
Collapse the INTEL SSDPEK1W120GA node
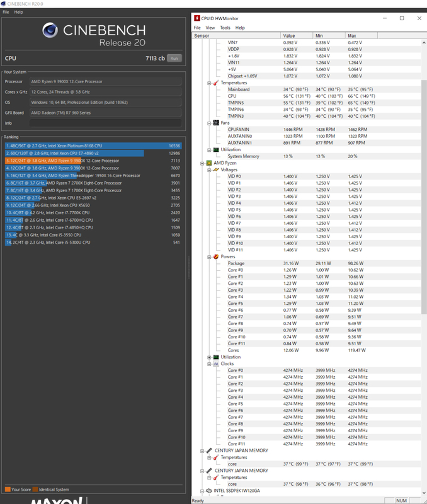[x=202, y=491]
